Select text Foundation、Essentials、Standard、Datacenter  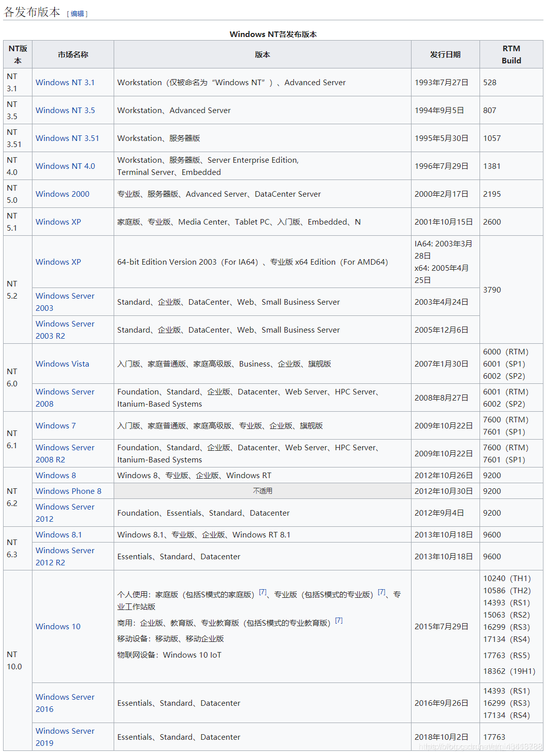click(203, 513)
